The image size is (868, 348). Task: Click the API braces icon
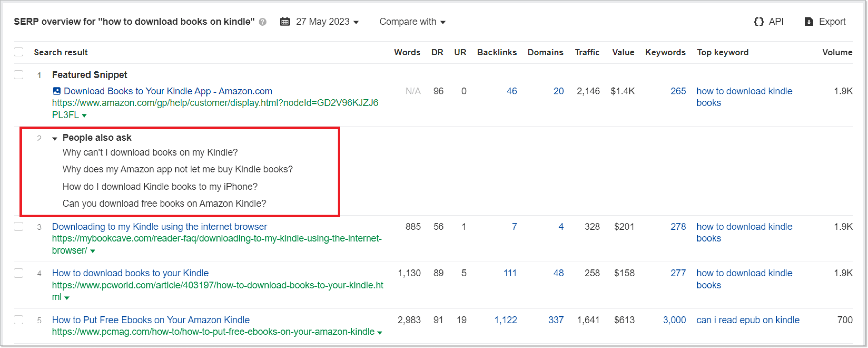click(759, 22)
